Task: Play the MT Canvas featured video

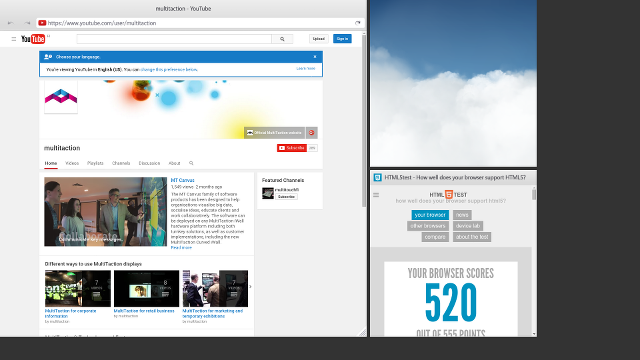Action: click(x=105, y=211)
